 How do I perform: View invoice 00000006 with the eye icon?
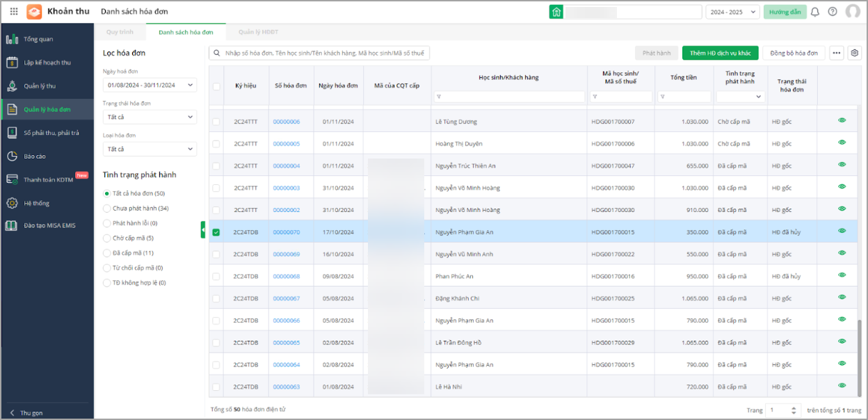842,121
